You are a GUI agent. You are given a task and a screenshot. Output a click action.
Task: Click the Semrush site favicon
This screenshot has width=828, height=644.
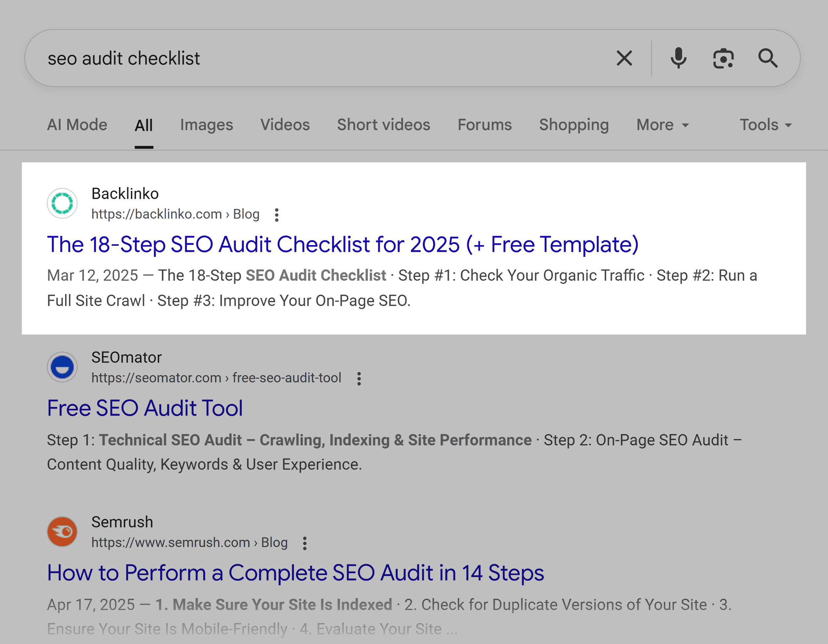click(62, 531)
